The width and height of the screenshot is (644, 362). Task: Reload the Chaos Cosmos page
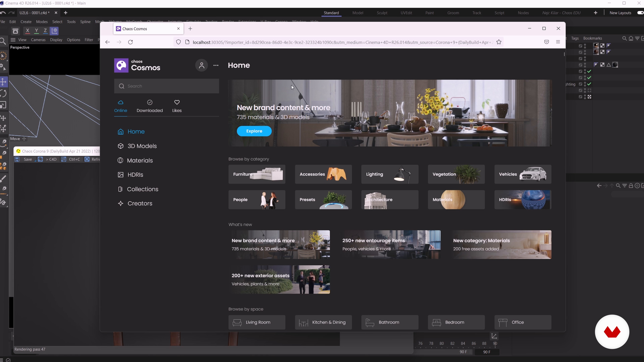(x=130, y=42)
